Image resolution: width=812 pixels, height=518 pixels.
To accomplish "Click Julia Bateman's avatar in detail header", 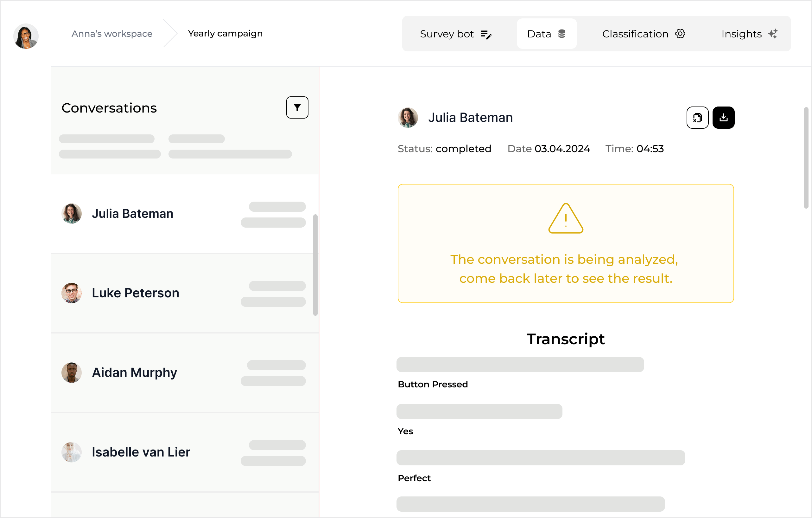I will (x=408, y=117).
